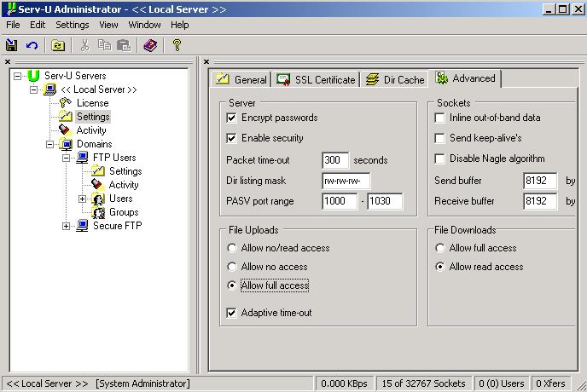Click the Domains folder icon

(x=66, y=144)
